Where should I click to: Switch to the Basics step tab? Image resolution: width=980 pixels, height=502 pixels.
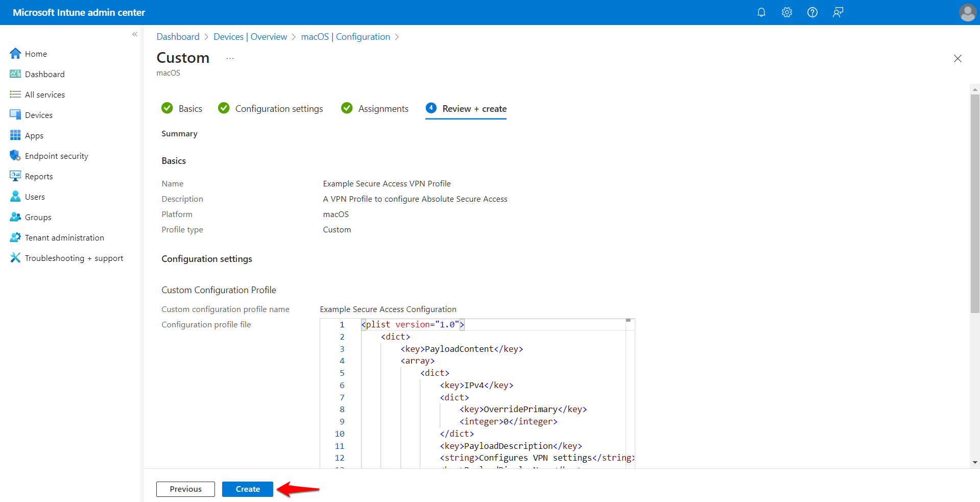tap(182, 108)
